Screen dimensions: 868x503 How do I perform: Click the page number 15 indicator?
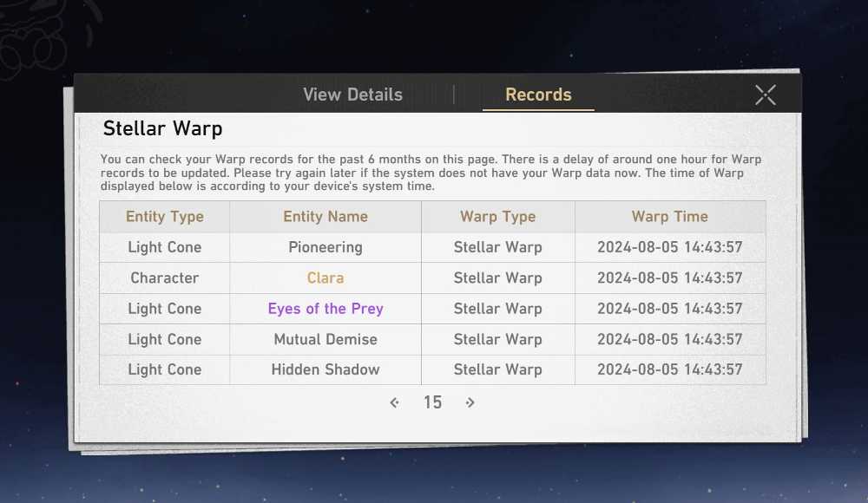pos(433,402)
